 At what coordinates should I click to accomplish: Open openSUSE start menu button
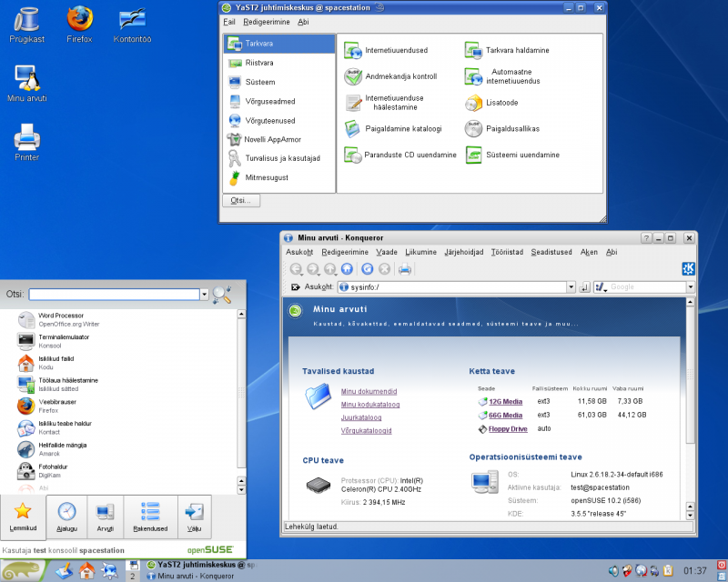tap(22, 570)
